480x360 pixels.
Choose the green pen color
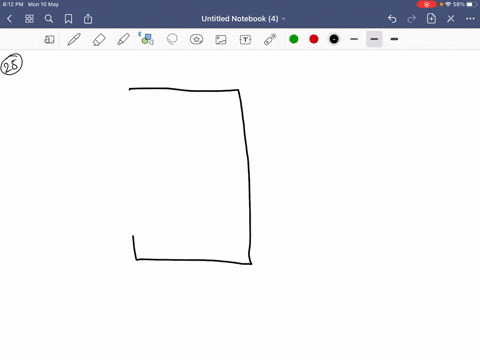pos(294,39)
